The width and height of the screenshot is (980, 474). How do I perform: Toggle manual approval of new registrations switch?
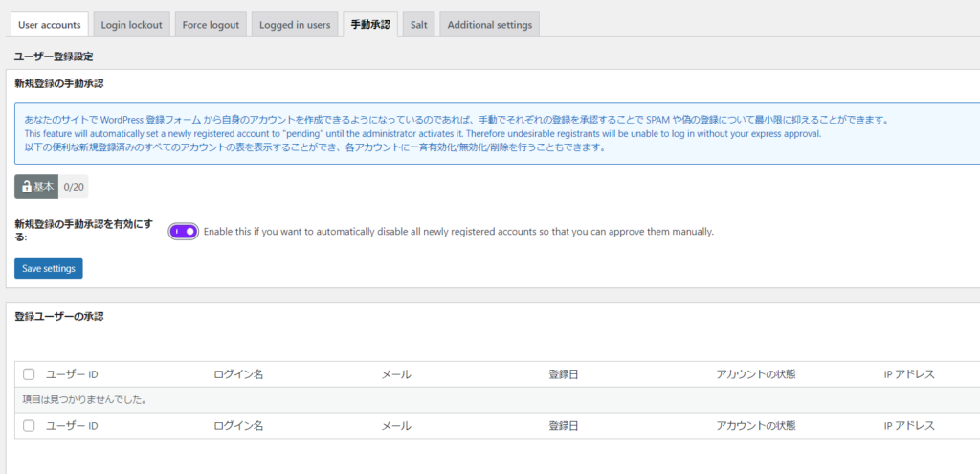(183, 232)
